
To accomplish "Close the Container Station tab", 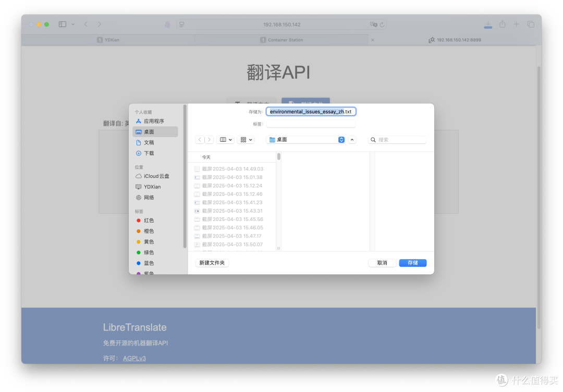I will tap(373, 40).
